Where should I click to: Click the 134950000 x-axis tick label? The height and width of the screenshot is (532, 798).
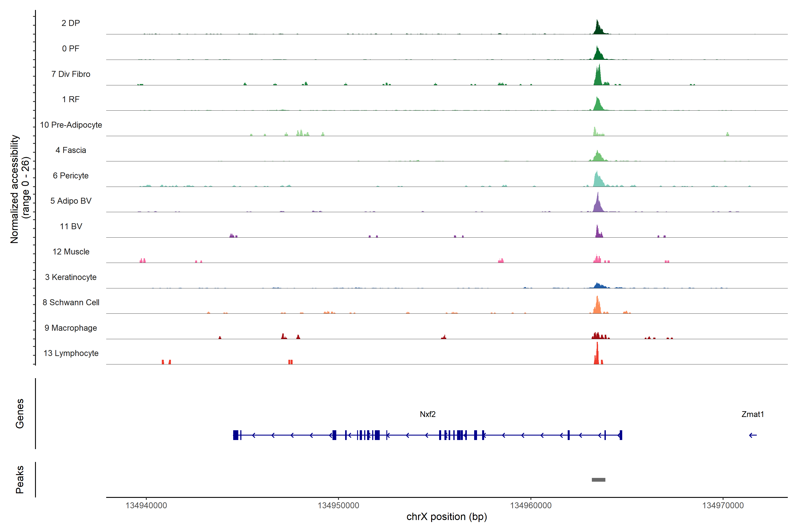(338, 505)
